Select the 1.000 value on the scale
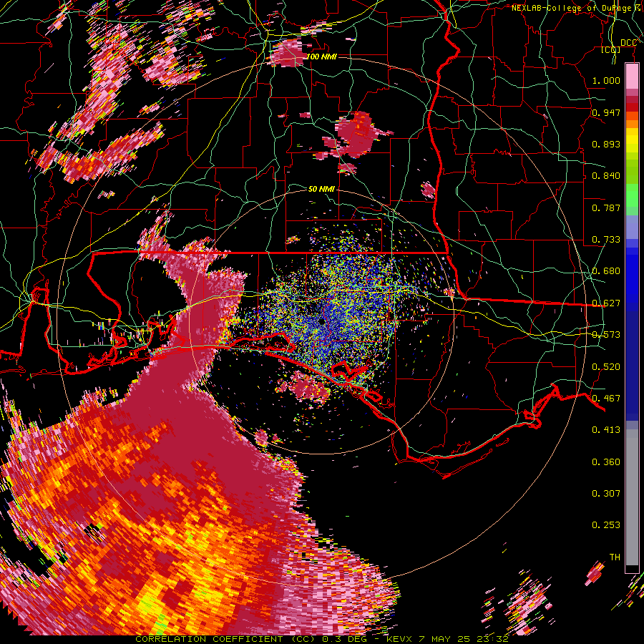Screen dimensions: 644x644 [606, 80]
